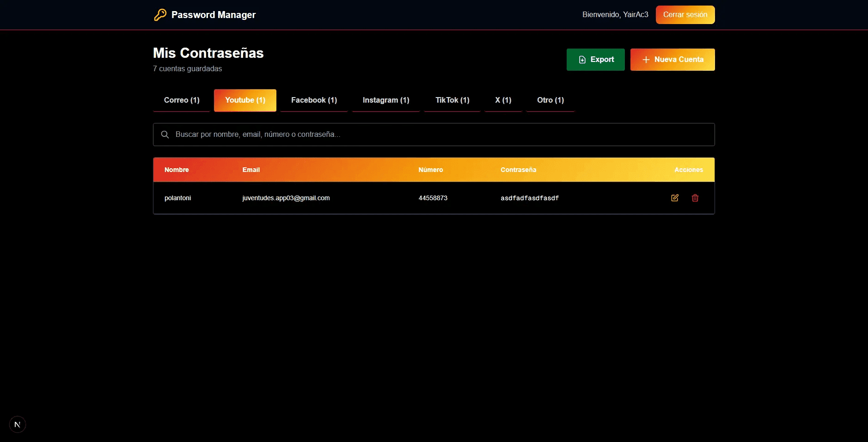Image resolution: width=868 pixels, height=442 pixels.
Task: Click the number 44558873 in the table
Action: pos(433,198)
